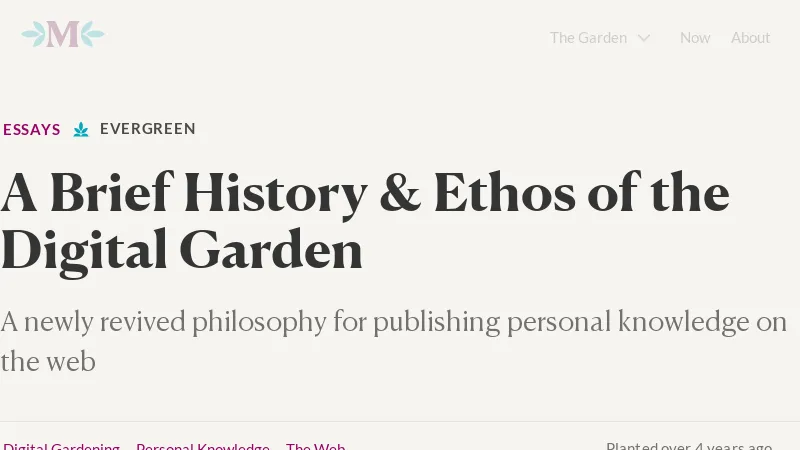Select the Digital Gardening topic tag

pyautogui.click(x=62, y=447)
